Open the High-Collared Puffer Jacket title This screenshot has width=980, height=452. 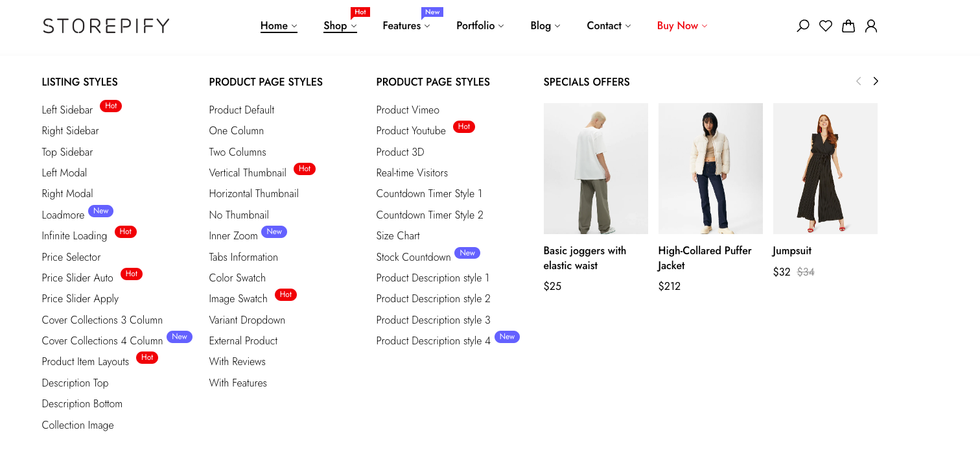coord(704,257)
